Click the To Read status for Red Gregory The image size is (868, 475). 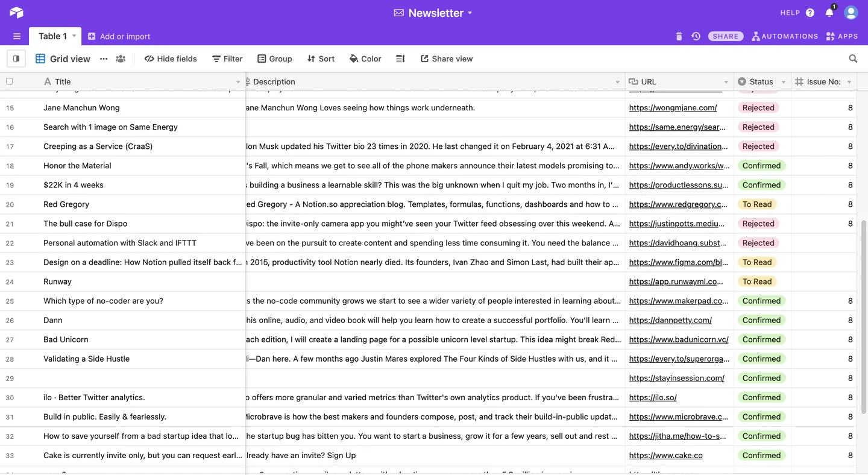(x=757, y=204)
